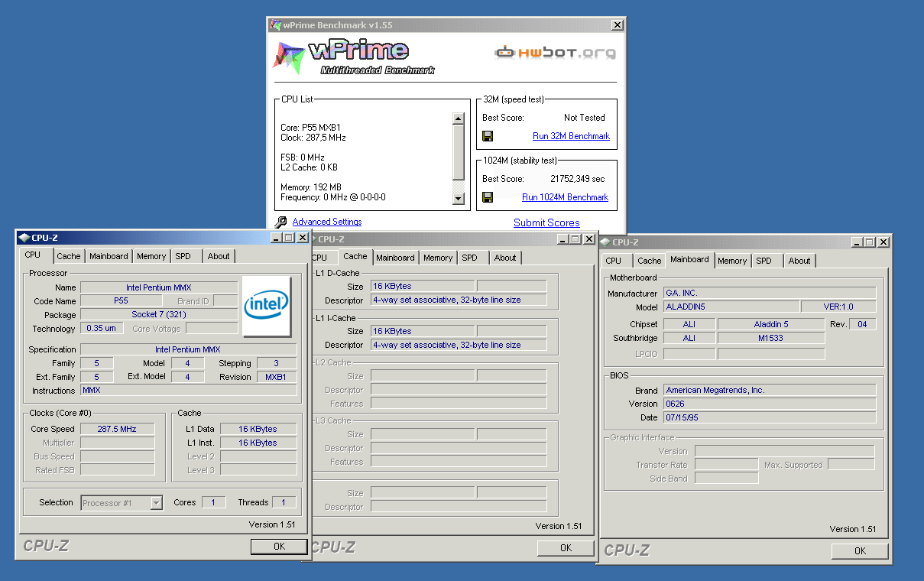
Task: Run the 1024M Benchmark
Action: (565, 197)
